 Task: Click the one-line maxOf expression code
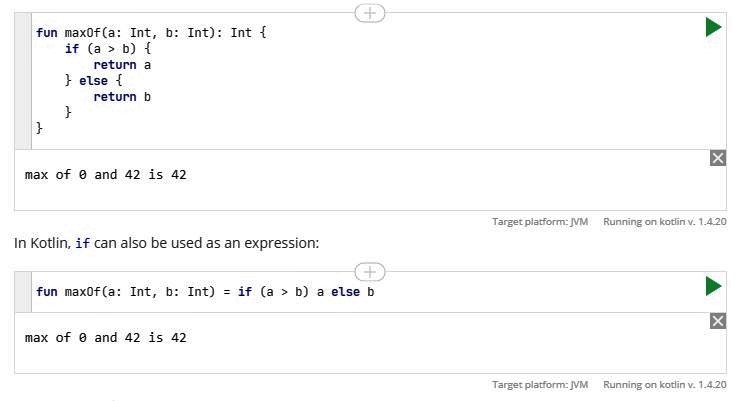[205, 292]
